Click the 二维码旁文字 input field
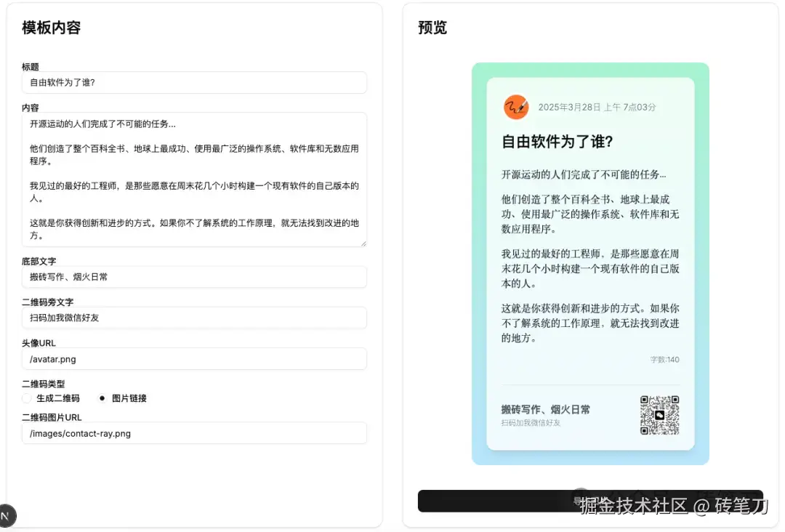 194,318
